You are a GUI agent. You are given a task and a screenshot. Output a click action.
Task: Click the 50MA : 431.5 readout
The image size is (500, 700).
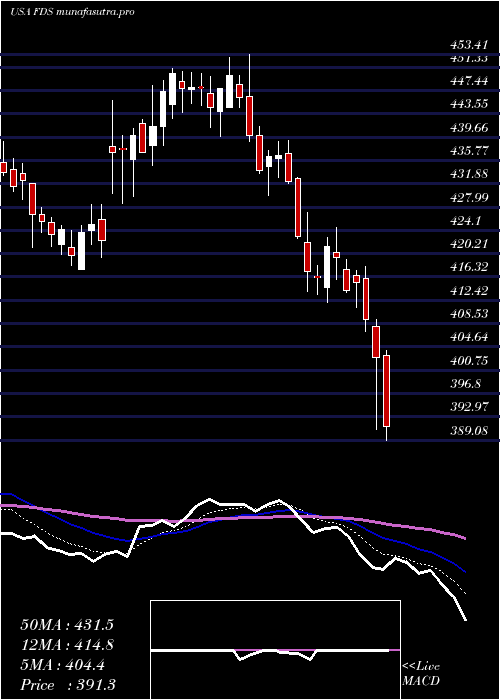67,625
